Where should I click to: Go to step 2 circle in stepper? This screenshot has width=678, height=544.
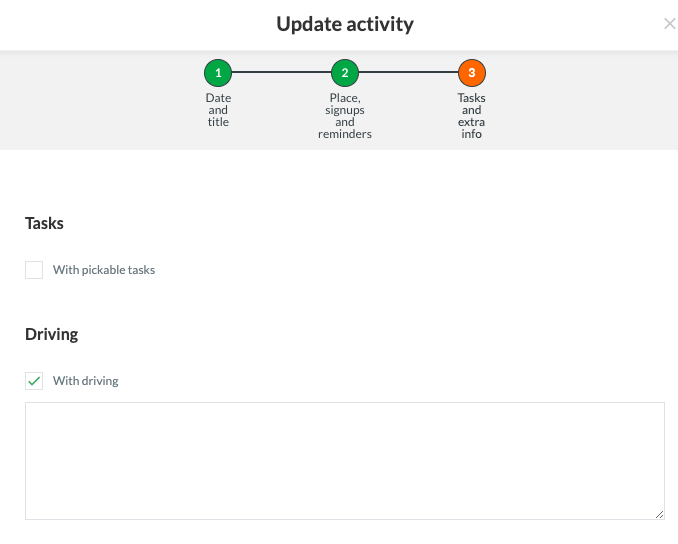(x=345, y=73)
